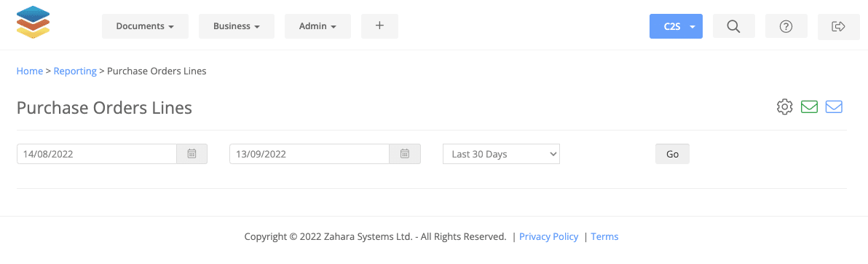868x264 pixels.
Task: Open the C2S business unit dropdown
Action: coord(676,26)
